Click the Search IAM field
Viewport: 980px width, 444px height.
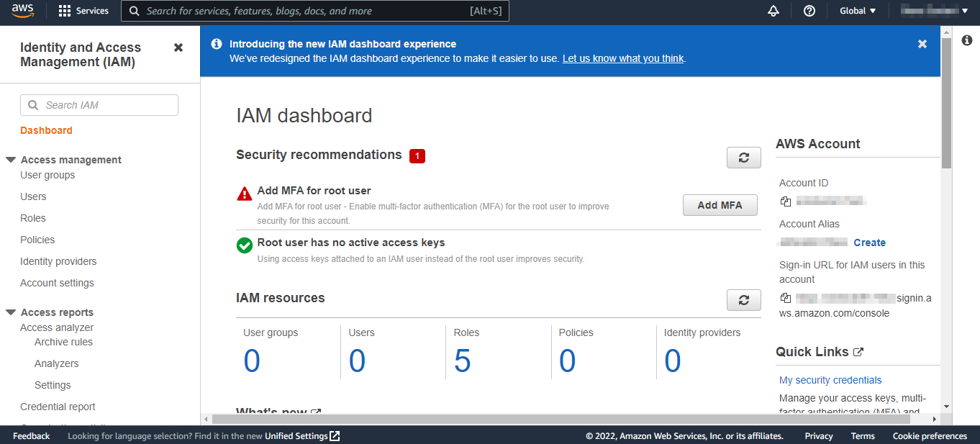99,105
